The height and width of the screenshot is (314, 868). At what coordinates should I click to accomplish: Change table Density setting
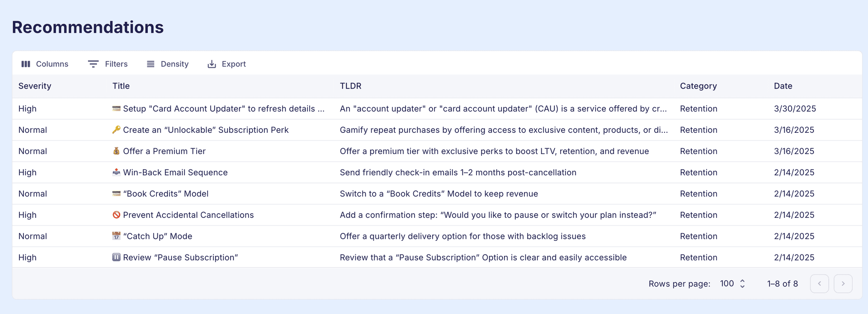coord(168,64)
